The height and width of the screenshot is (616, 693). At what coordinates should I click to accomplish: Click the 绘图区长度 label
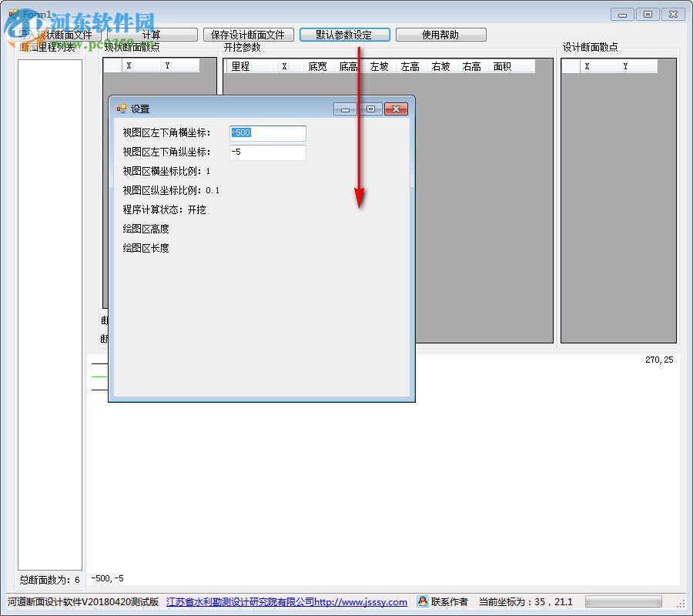pos(146,249)
